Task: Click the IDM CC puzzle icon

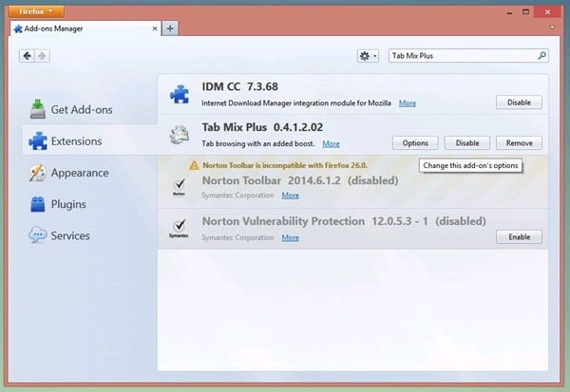Action: pos(180,94)
